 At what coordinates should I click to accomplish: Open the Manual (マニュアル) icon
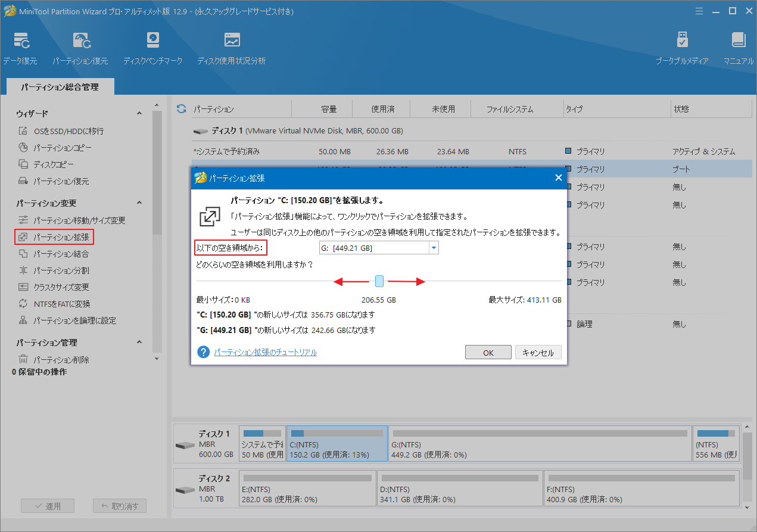pos(739,48)
